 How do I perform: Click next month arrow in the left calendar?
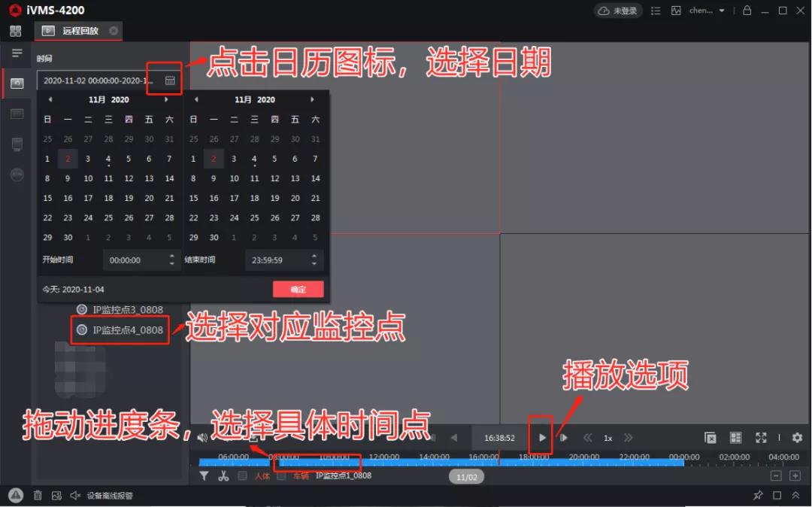coord(167,99)
